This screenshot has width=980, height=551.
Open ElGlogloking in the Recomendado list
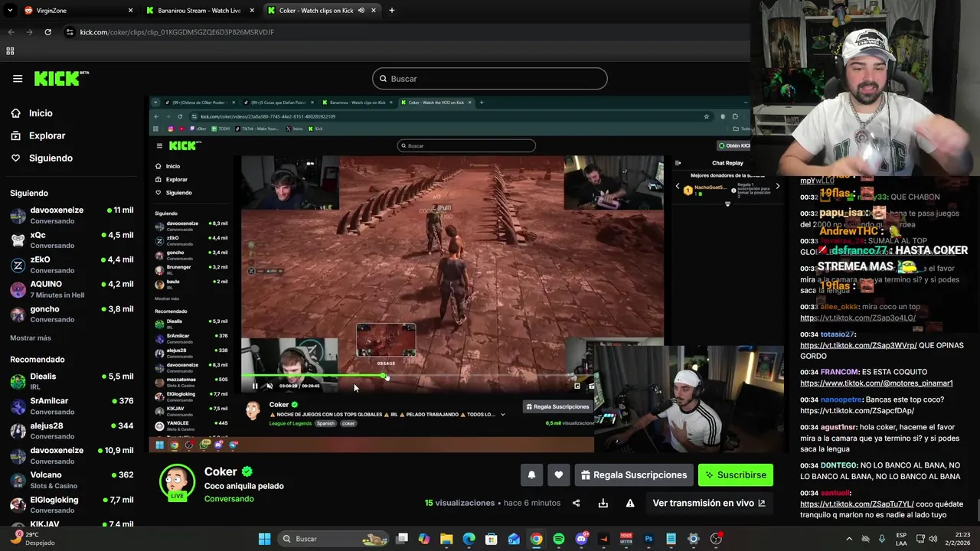(x=72, y=504)
